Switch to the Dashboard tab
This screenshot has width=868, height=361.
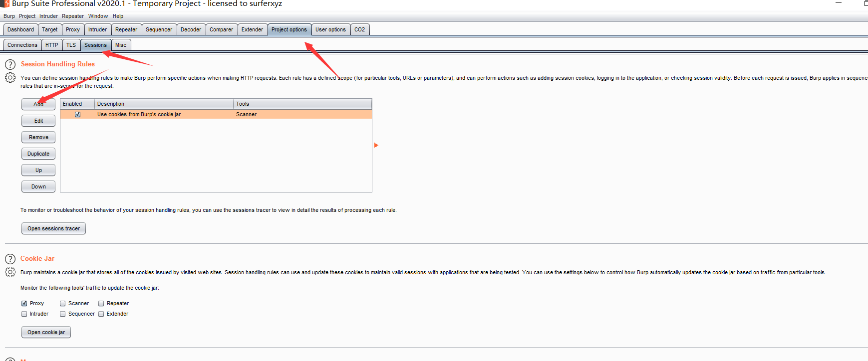(x=21, y=29)
